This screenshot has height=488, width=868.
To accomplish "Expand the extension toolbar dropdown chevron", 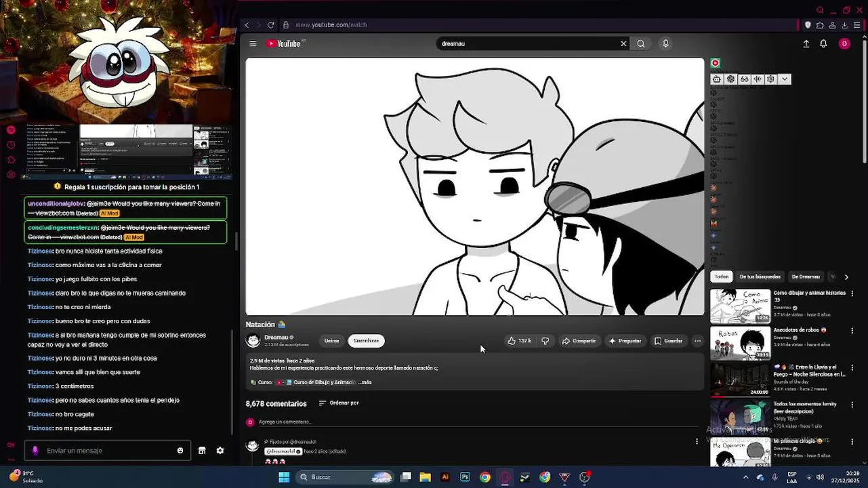I will [x=785, y=79].
